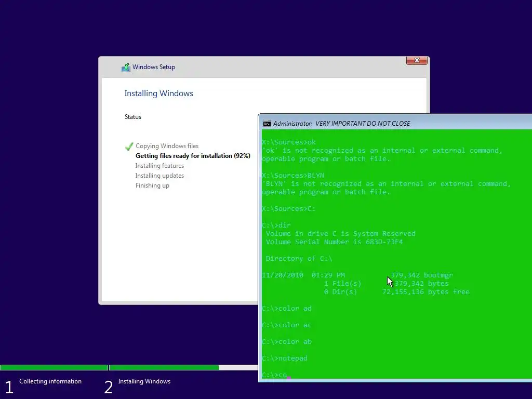Click the current 'C:\>co' prompt line

[x=275, y=375]
